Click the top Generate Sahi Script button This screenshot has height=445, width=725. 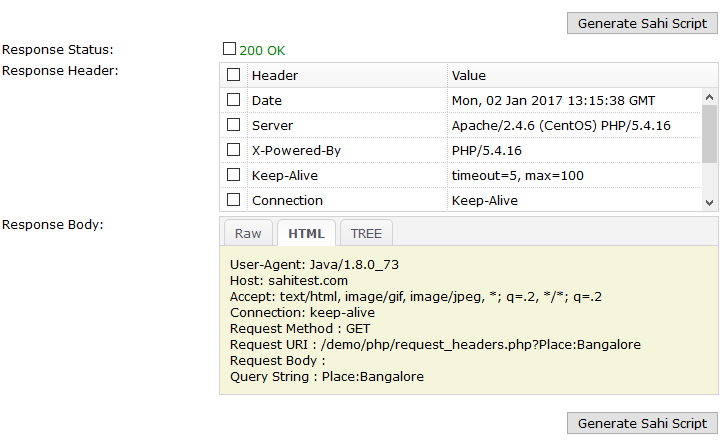642,23
